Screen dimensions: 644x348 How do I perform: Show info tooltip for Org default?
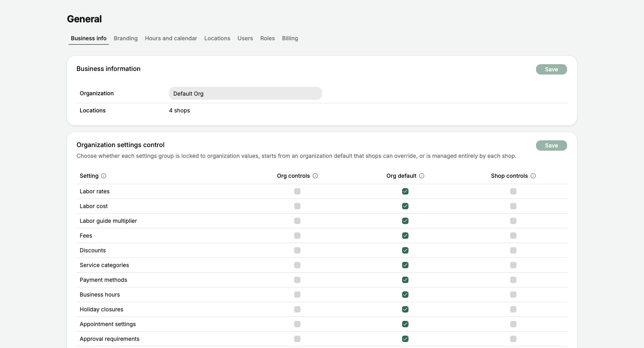pyautogui.click(x=422, y=176)
